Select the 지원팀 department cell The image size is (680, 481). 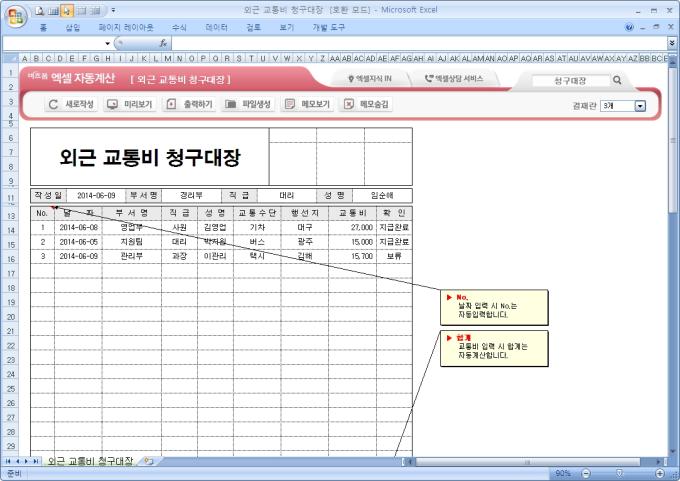(x=131, y=242)
